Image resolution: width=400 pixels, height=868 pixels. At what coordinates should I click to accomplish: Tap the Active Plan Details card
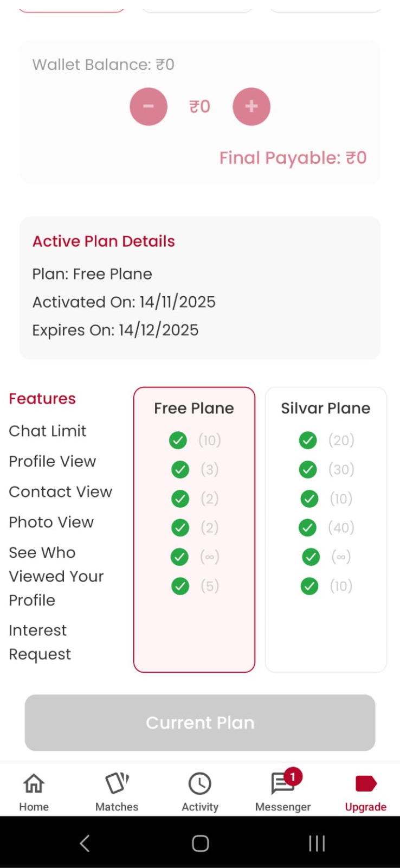pyautogui.click(x=200, y=288)
